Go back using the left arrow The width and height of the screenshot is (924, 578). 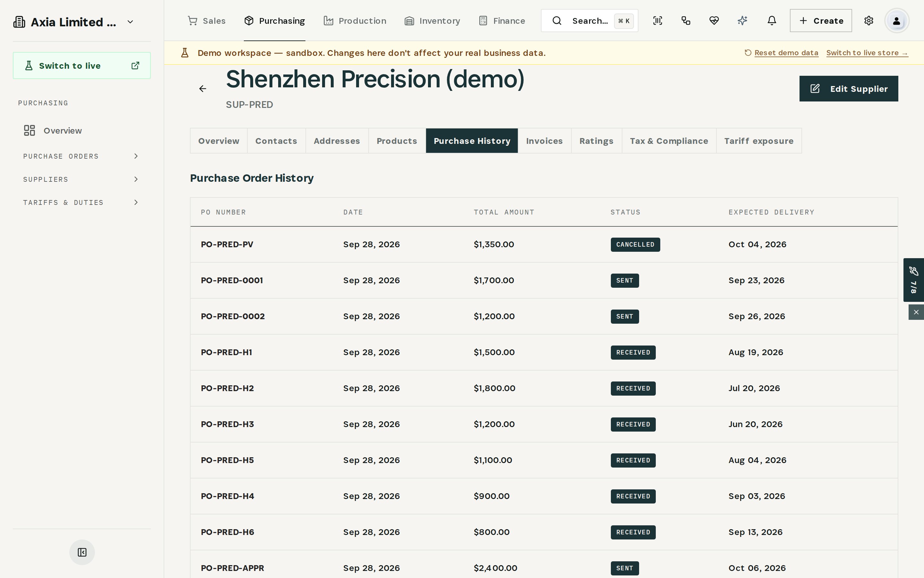click(x=203, y=89)
